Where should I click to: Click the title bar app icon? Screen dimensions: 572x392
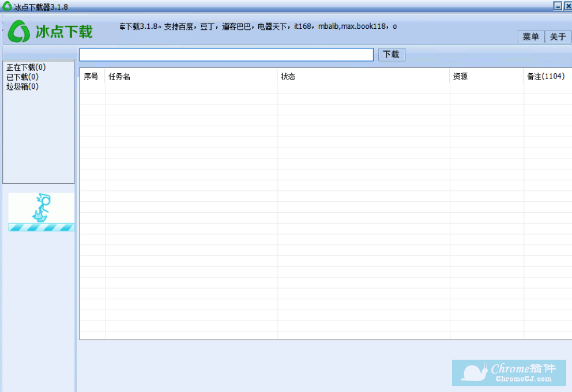(x=6, y=6)
